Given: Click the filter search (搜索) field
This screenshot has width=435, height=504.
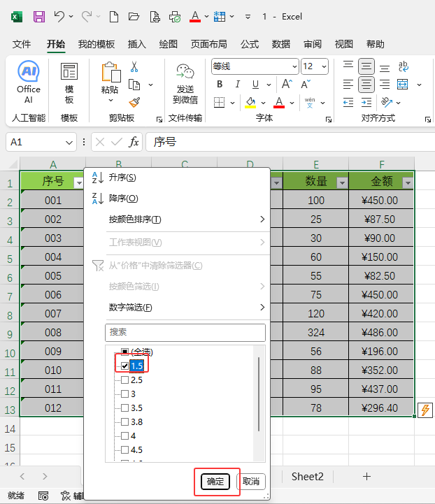Looking at the screenshot, I should (x=185, y=332).
